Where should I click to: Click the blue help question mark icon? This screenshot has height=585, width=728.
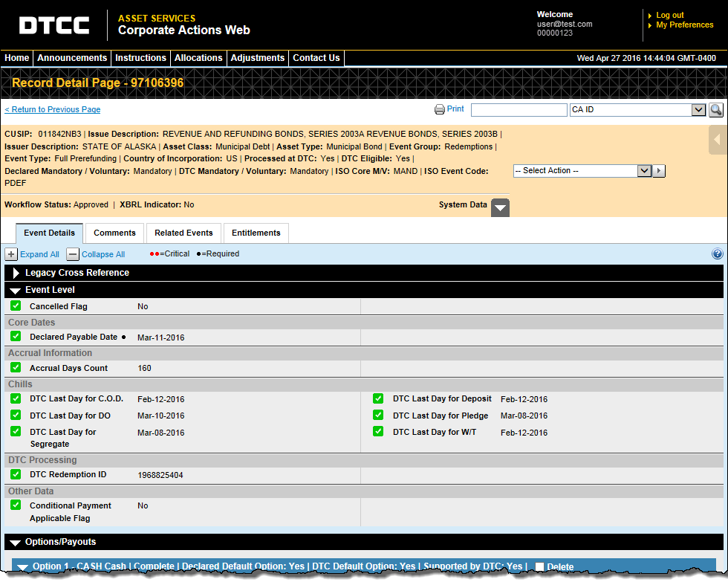tap(717, 254)
